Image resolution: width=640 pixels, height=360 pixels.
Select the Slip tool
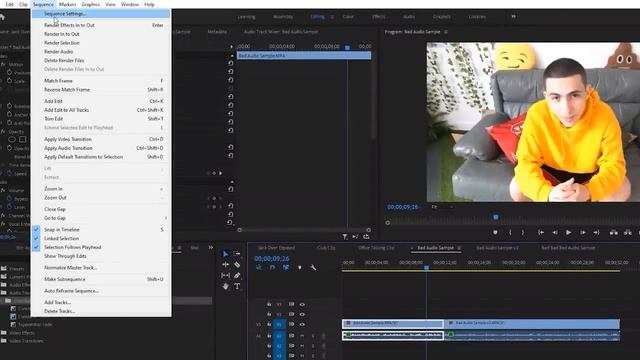click(225, 276)
